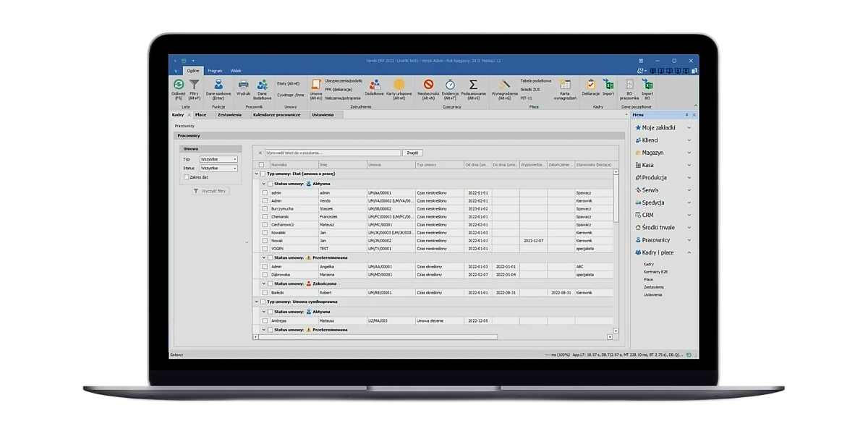The width and height of the screenshot is (868, 434).
Task: Collapse the Status umowy: Aktywna group
Action: (264, 184)
